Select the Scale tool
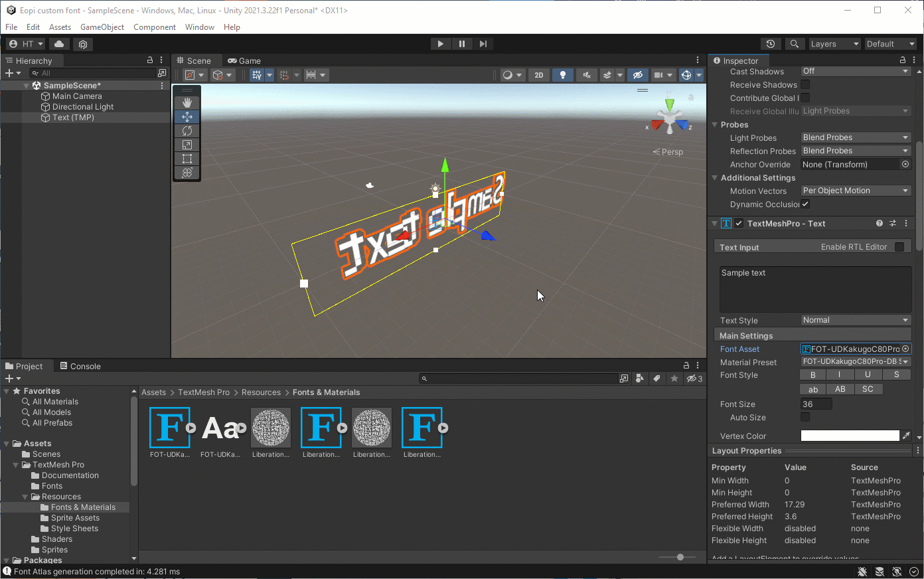 187,145
